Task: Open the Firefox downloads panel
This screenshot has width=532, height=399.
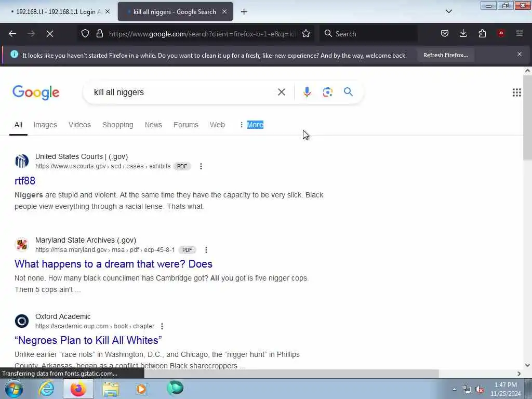Action: 463,33
